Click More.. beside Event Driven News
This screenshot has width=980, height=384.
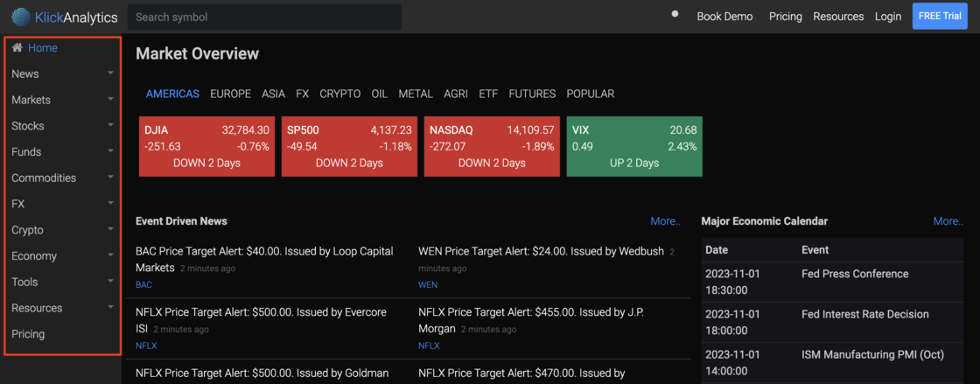coord(665,221)
